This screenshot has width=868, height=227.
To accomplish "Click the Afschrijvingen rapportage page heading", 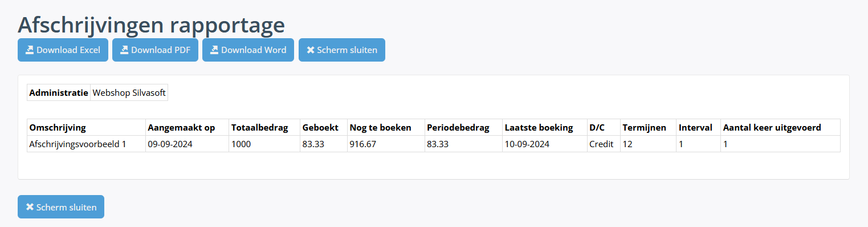I will [x=151, y=25].
